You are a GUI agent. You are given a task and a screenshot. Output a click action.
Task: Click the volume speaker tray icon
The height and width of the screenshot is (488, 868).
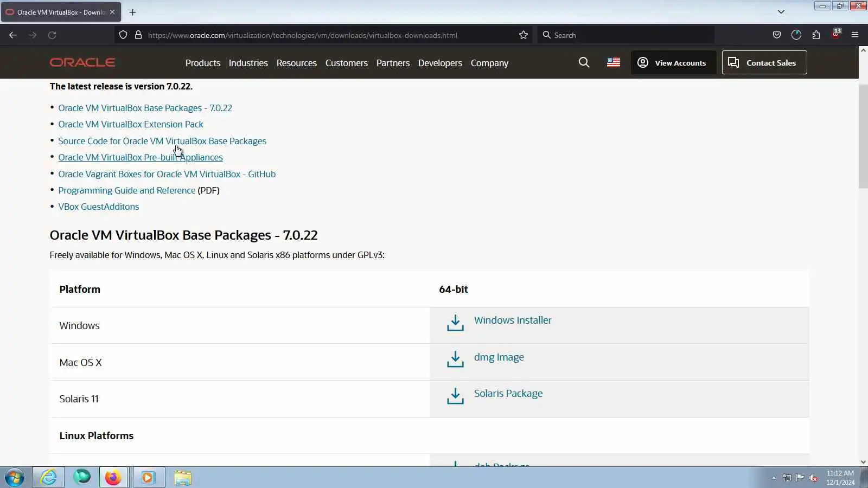(x=813, y=478)
